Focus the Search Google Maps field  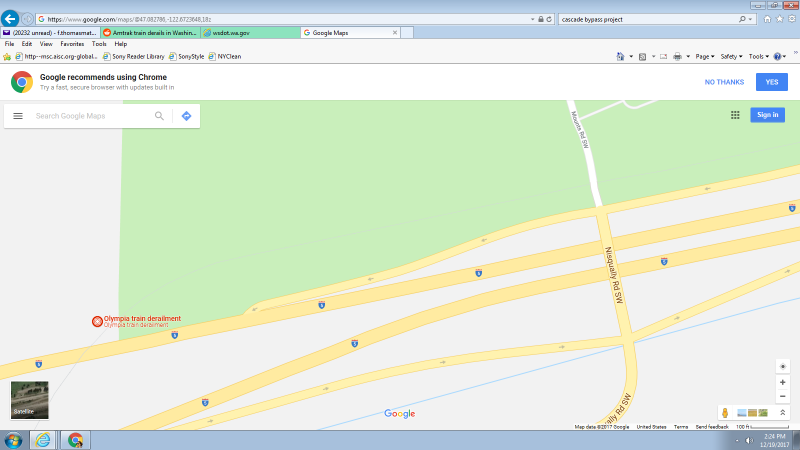[x=92, y=116]
